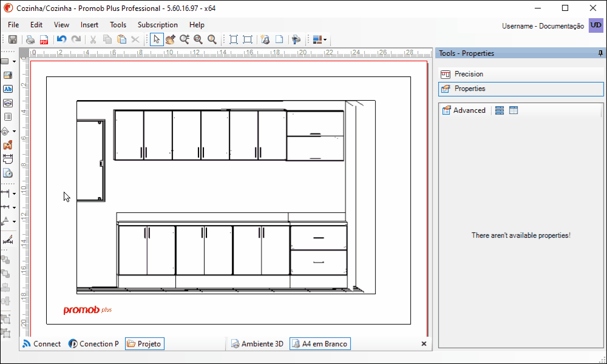Click the Zoom in magnifier
607x364 pixels.
point(185,39)
